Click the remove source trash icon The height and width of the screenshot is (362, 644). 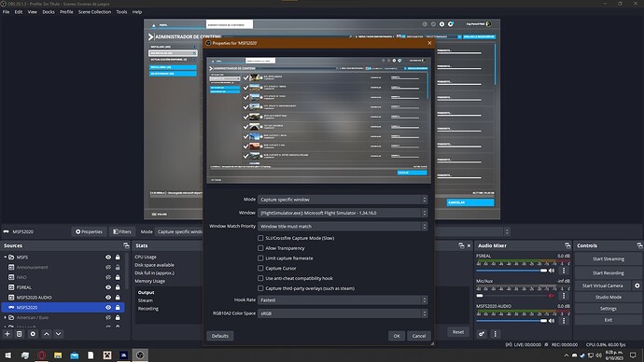[20, 334]
